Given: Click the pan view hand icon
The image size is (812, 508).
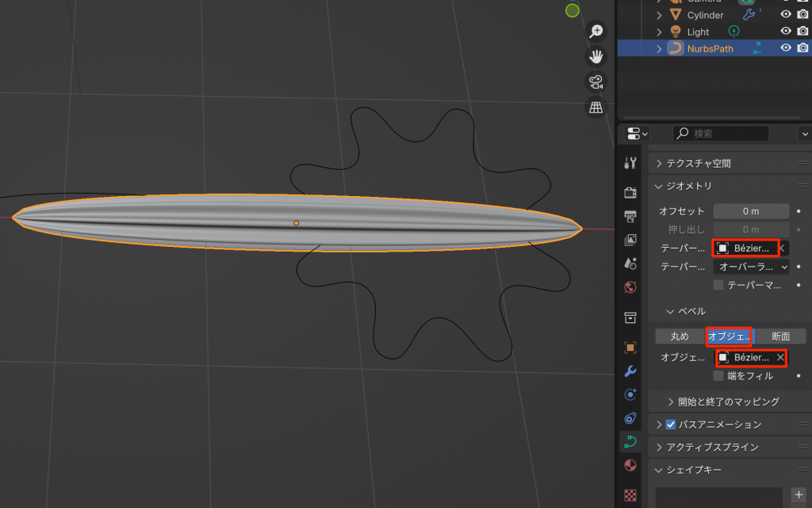Looking at the screenshot, I should coord(596,56).
